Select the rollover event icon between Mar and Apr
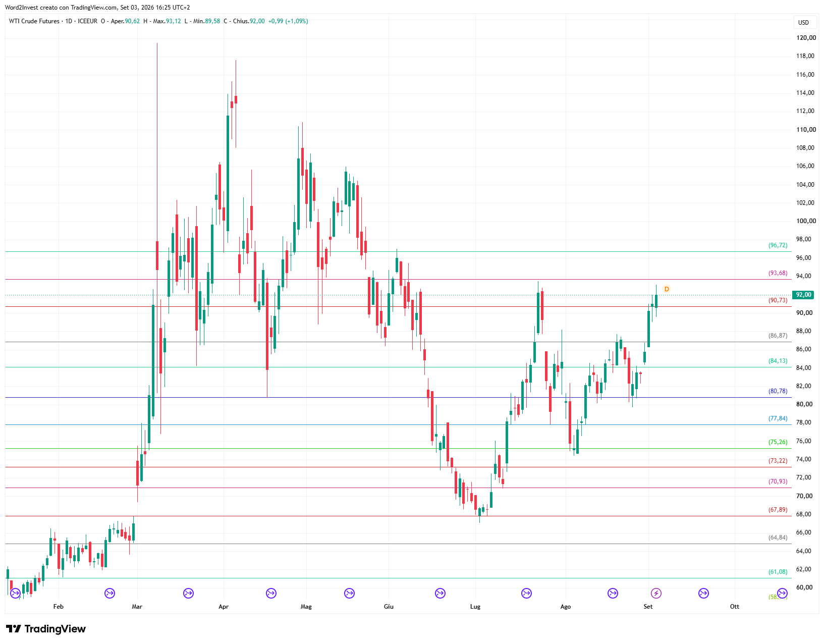Image resolution: width=824 pixels, height=644 pixels. pos(188,593)
